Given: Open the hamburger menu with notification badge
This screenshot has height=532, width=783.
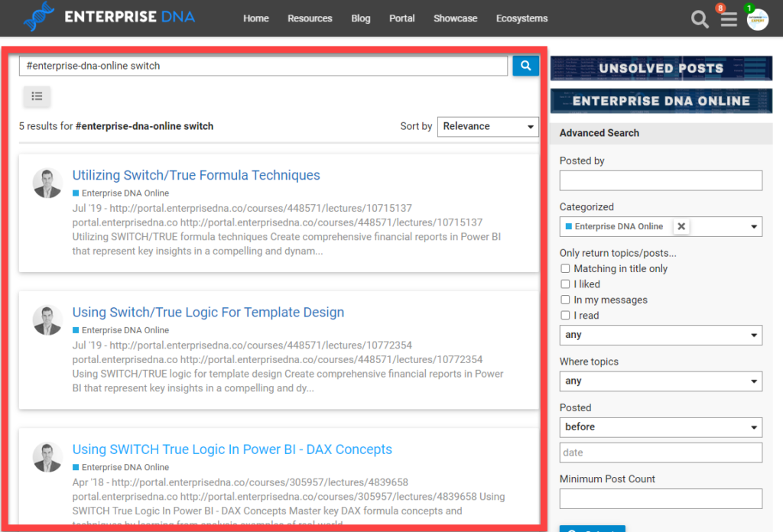Looking at the screenshot, I should (x=728, y=18).
